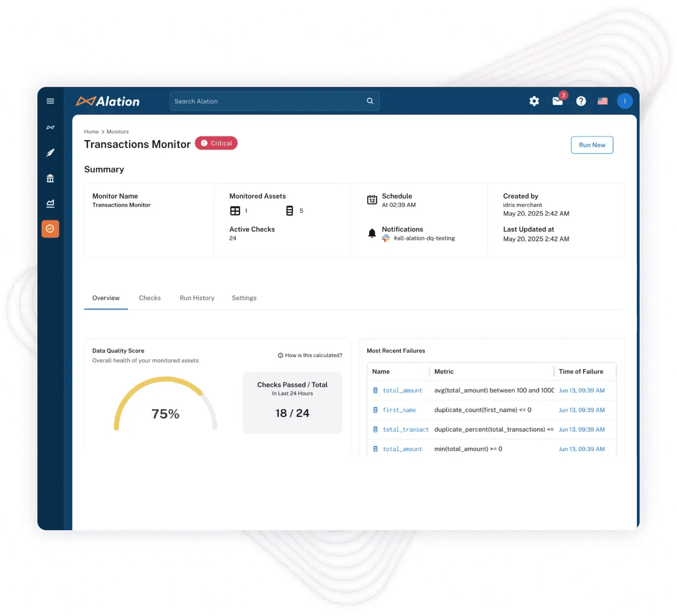The width and height of the screenshot is (677, 616).
Task: Click the Run Now button
Action: (592, 145)
